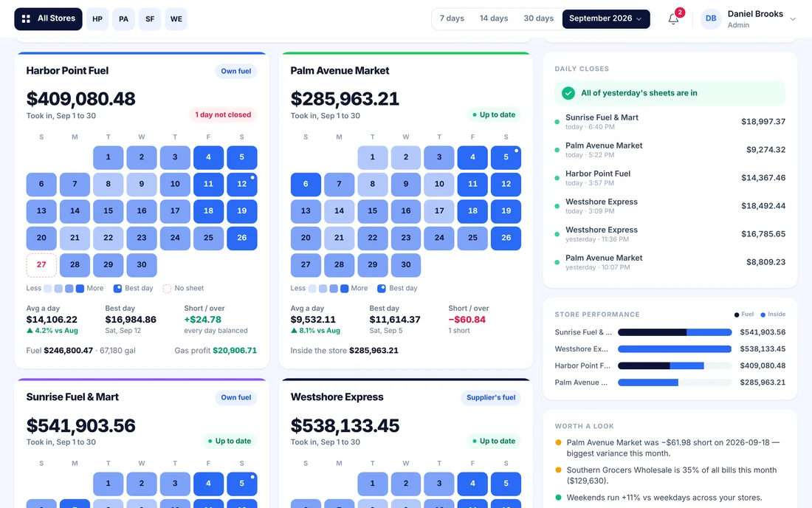The image size is (812, 508).
Task: Open Palm Avenue Market 10:07 PM close
Action: pos(670,262)
